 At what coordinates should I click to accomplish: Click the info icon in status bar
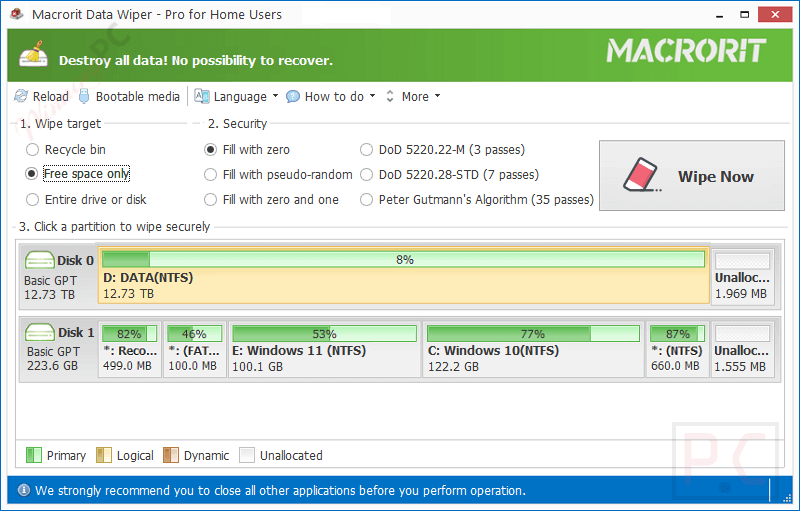click(x=23, y=490)
